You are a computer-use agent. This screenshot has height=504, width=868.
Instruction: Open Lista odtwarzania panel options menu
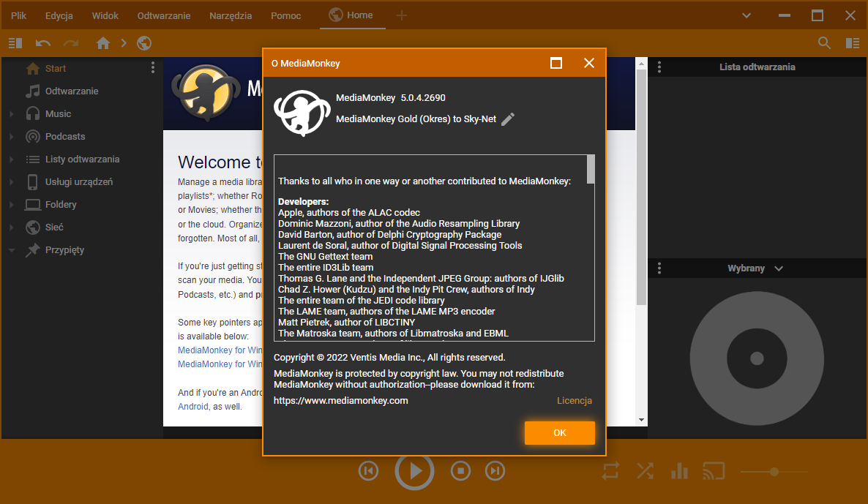[x=659, y=67]
